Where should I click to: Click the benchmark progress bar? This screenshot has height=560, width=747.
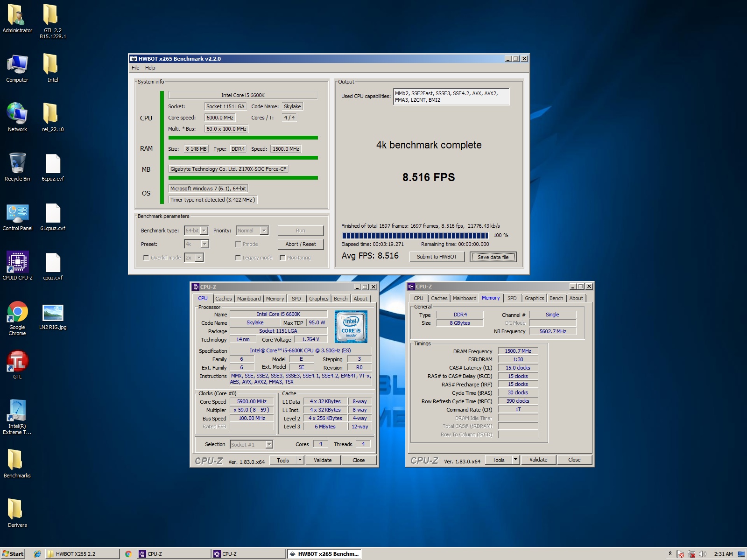(x=415, y=236)
